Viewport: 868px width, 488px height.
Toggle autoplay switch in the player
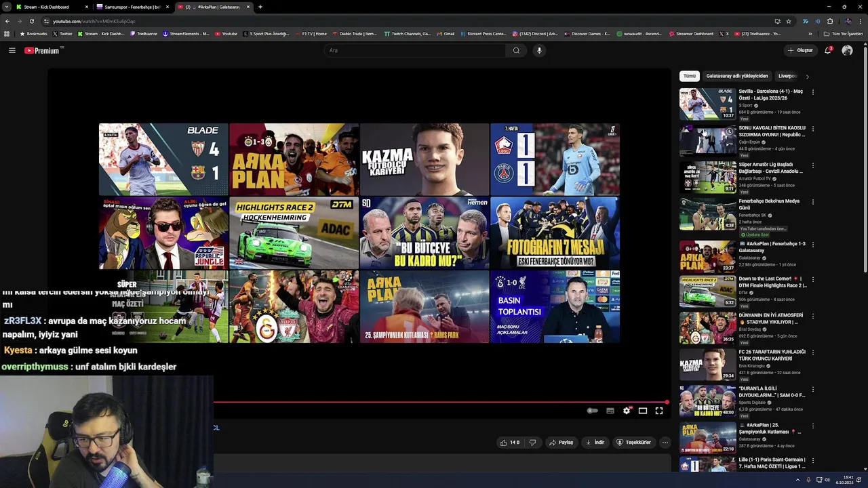click(592, 411)
